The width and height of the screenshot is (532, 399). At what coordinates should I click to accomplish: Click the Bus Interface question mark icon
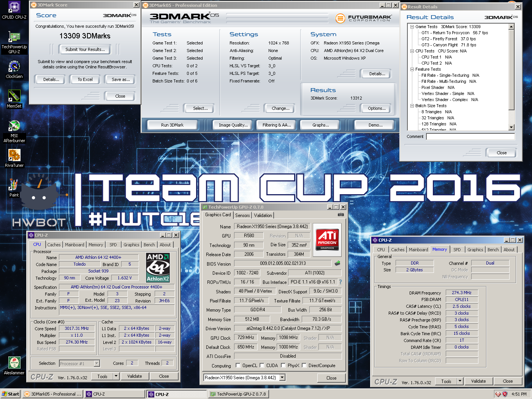(340, 282)
